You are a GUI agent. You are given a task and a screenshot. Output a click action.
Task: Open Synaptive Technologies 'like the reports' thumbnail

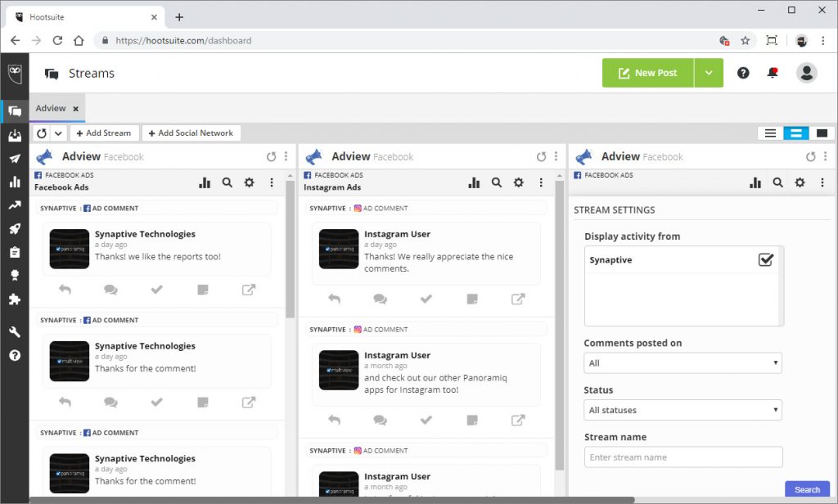click(70, 249)
